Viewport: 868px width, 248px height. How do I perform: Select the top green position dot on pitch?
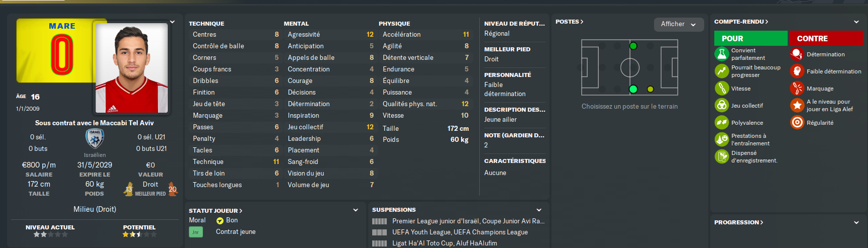point(633,46)
